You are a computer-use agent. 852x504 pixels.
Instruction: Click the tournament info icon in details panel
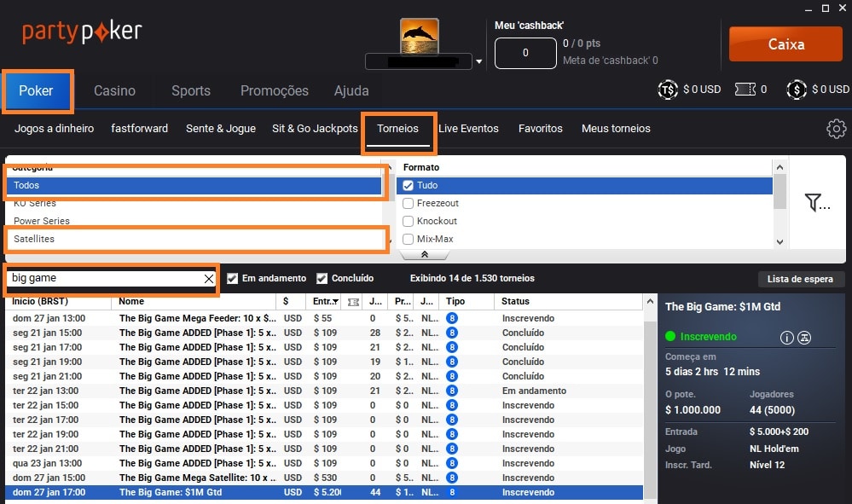(x=786, y=338)
